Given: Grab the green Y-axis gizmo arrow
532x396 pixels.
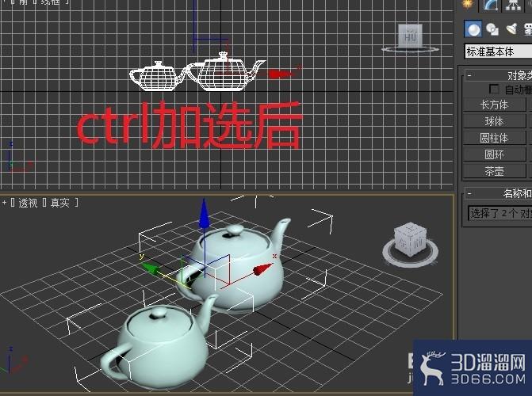Looking at the screenshot, I should (150, 268).
